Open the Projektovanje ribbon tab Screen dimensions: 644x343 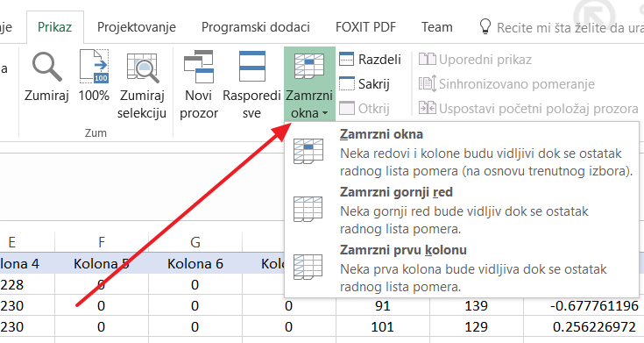point(137,27)
